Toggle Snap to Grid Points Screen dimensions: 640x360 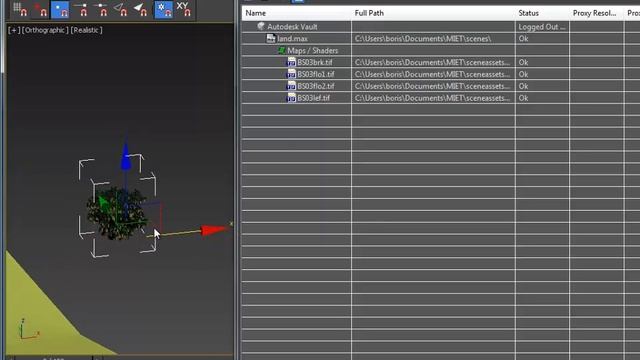pyautogui.click(x=20, y=9)
